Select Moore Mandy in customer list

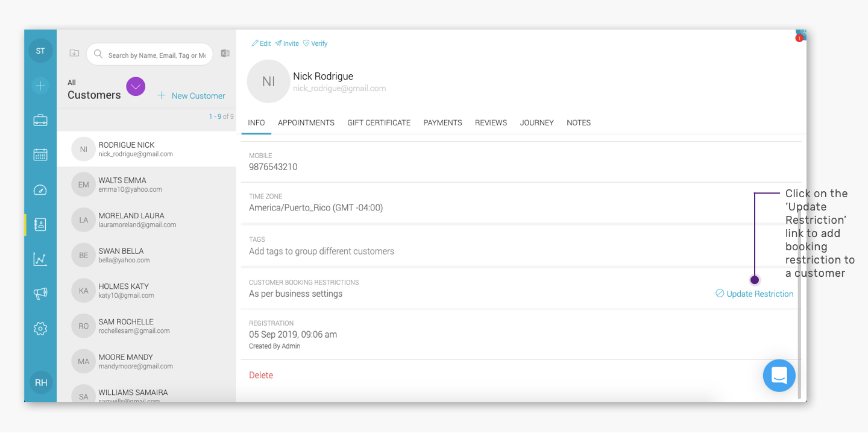pos(146,361)
